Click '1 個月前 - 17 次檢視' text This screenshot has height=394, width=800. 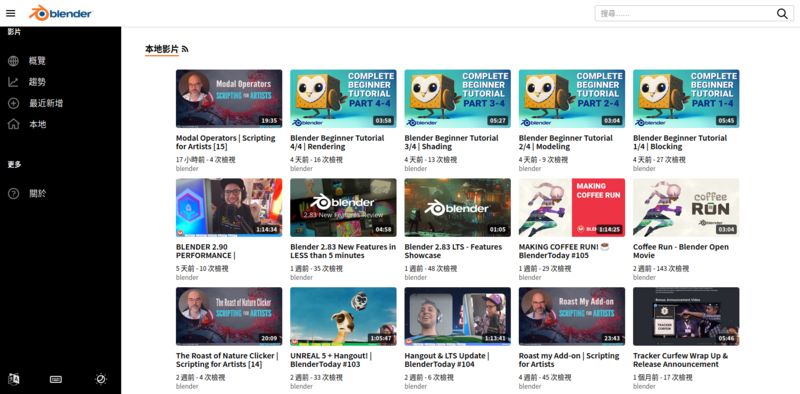[663, 378]
